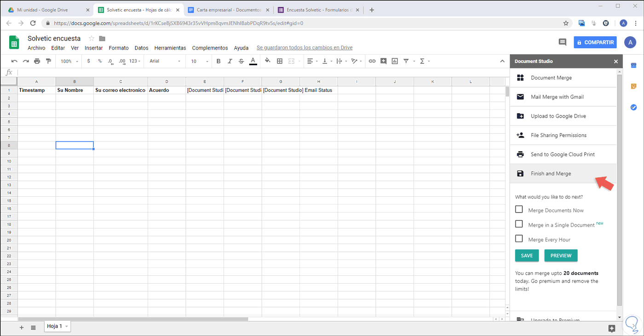Click the COMPARTIR share button

tap(595, 42)
